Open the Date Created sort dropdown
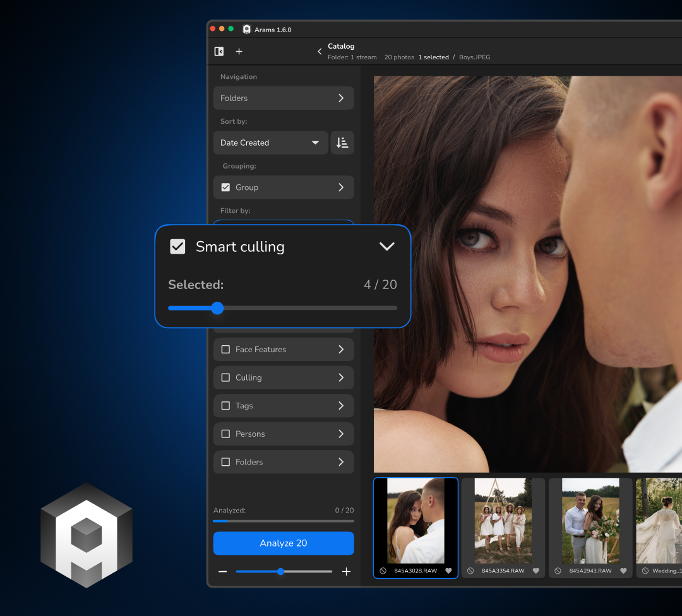 [x=270, y=143]
